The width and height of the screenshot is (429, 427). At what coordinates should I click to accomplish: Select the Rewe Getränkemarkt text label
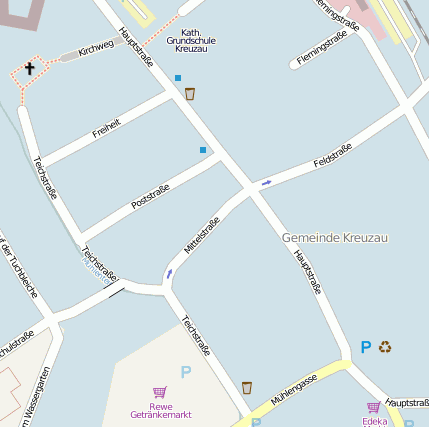(x=161, y=411)
